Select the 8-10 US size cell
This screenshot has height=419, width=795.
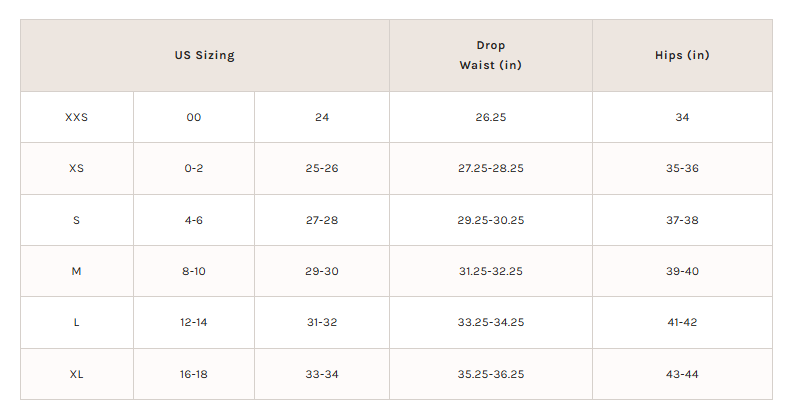coord(193,271)
